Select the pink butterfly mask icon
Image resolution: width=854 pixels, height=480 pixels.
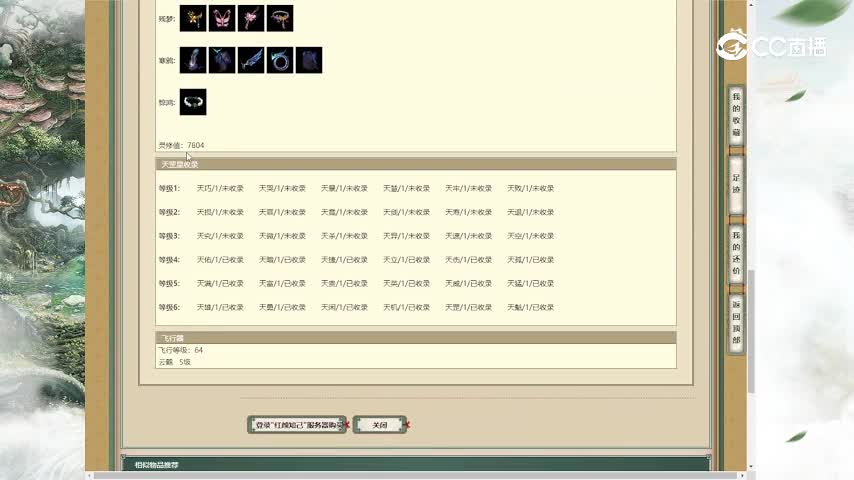pos(222,19)
